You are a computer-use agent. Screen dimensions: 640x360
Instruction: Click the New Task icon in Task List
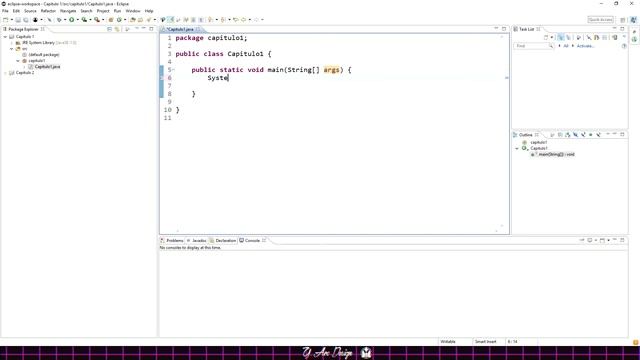(x=546, y=38)
